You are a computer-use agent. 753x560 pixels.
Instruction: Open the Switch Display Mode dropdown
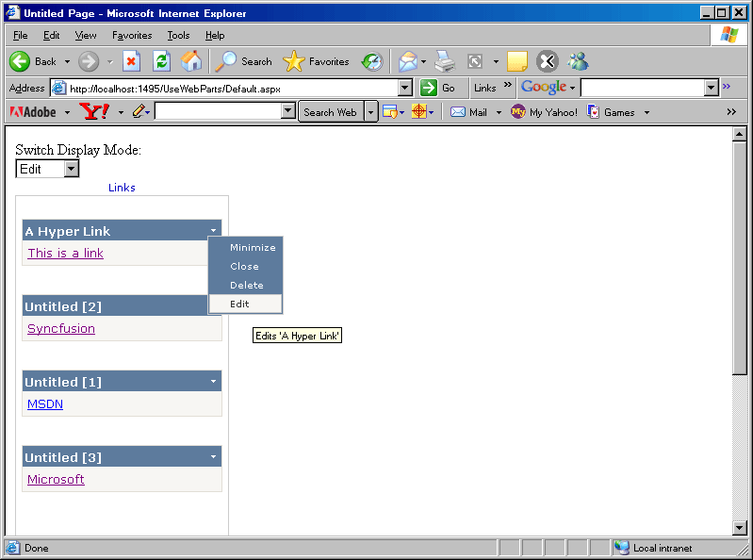[71, 169]
